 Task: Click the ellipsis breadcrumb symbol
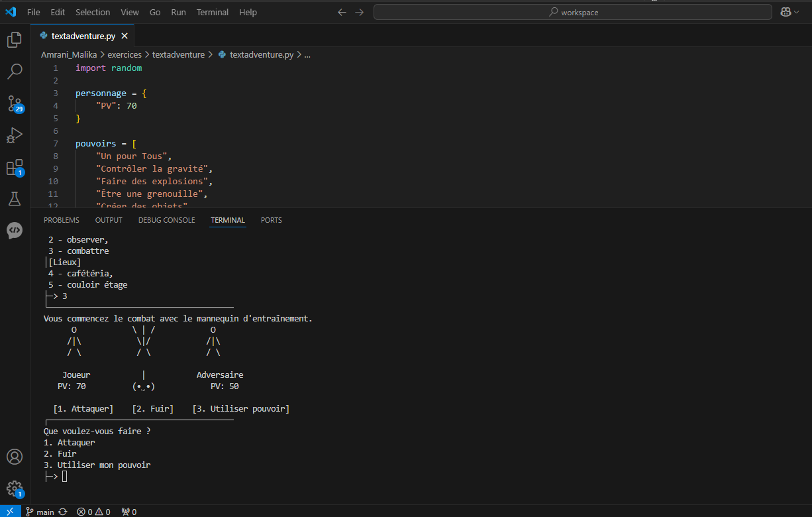[x=307, y=55]
